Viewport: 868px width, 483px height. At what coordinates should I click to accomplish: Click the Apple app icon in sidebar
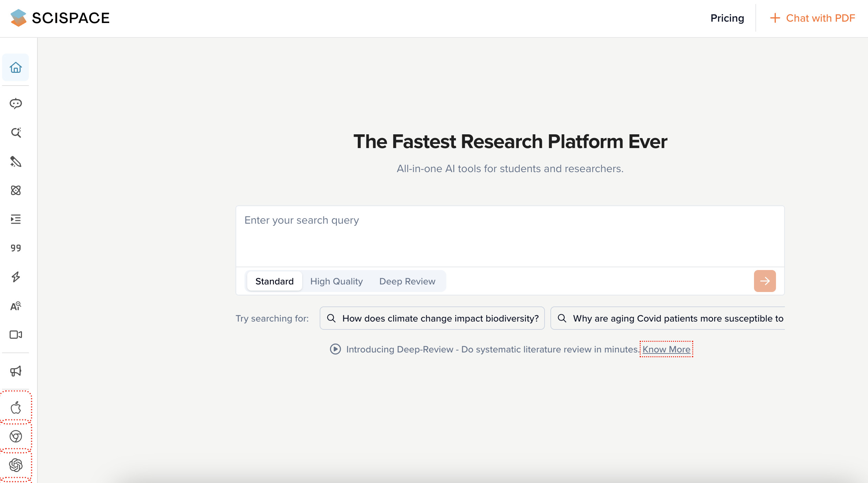click(16, 407)
